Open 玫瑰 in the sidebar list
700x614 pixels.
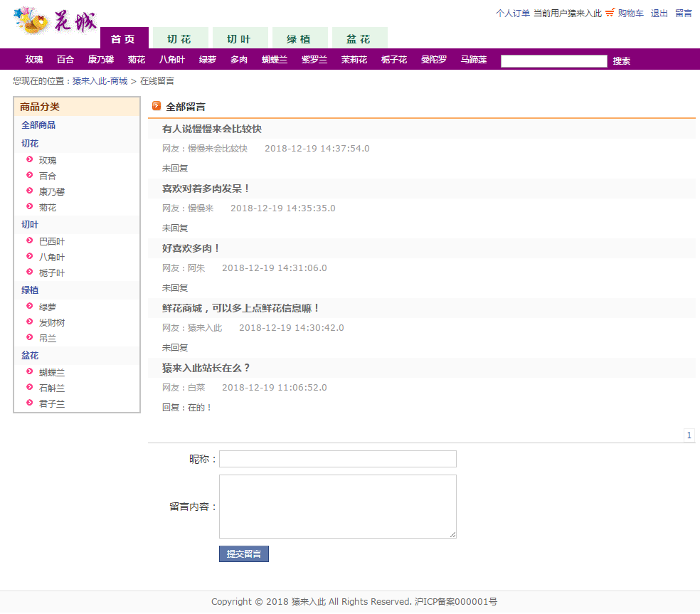(48, 160)
